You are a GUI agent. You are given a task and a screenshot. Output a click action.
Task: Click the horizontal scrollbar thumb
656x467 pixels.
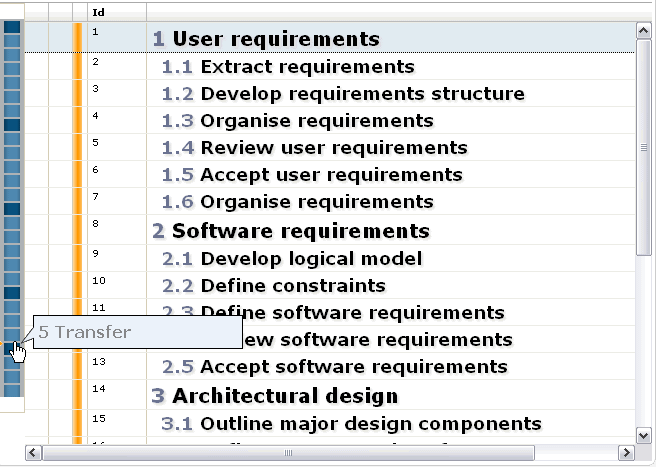click(288, 453)
